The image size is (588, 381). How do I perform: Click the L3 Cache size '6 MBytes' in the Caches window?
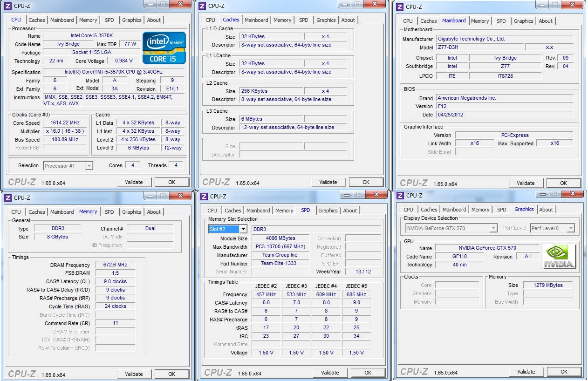[x=271, y=119]
